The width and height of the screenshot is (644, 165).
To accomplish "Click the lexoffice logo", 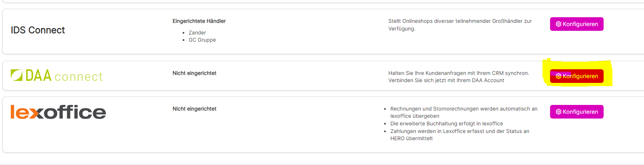I will 58,112.
